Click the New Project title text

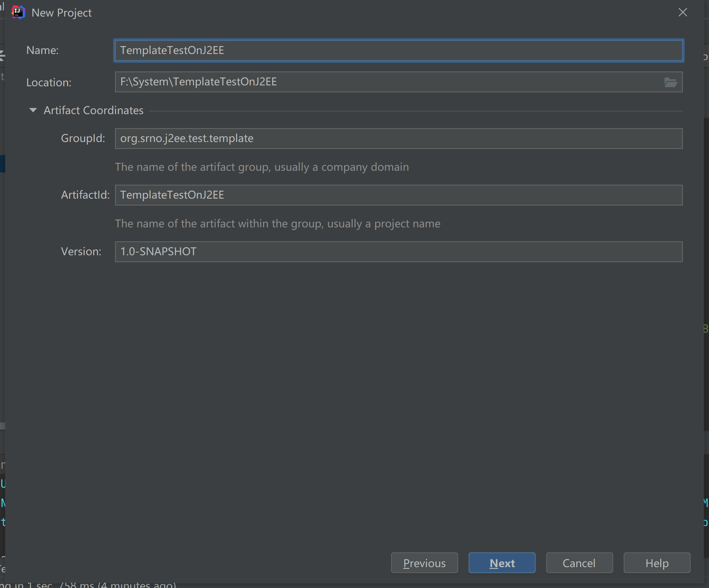click(x=62, y=13)
